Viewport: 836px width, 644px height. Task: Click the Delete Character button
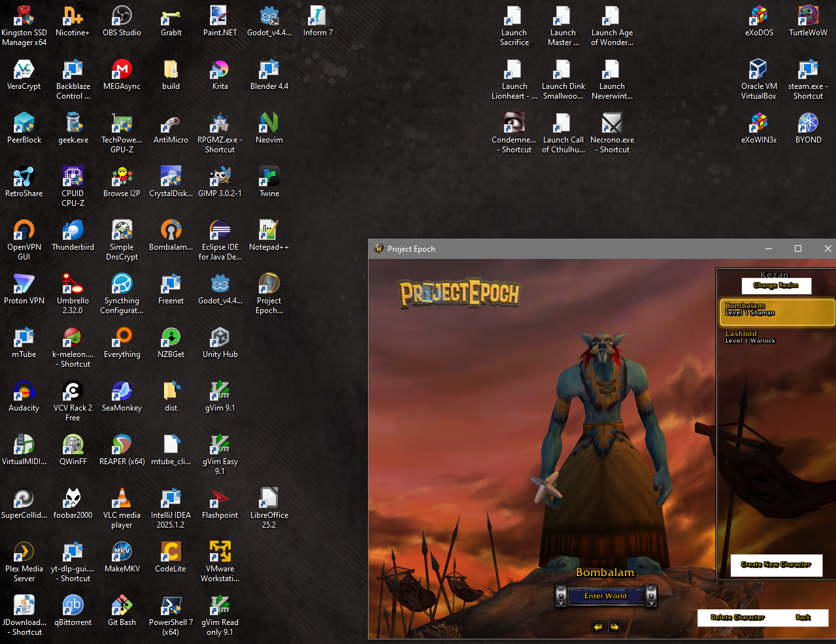click(737, 617)
